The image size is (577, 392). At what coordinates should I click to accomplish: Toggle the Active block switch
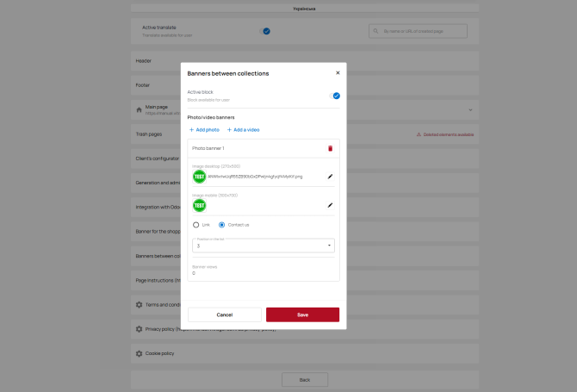tap(334, 96)
